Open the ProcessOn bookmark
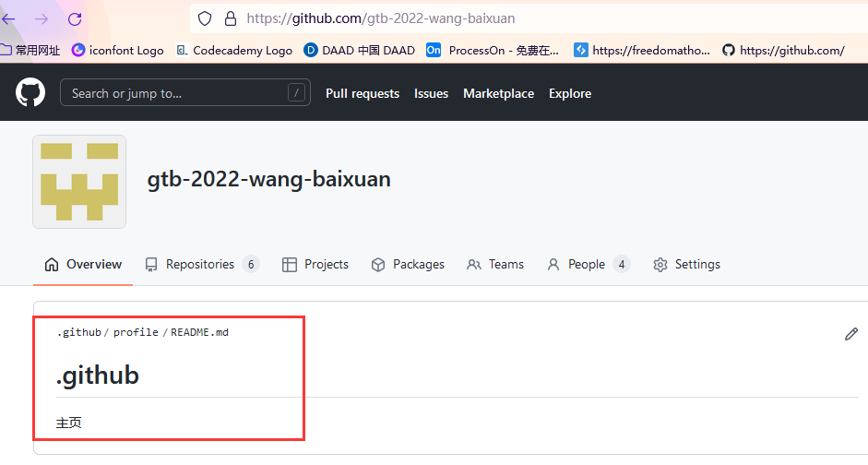The width and height of the screenshot is (868, 465). (x=493, y=51)
